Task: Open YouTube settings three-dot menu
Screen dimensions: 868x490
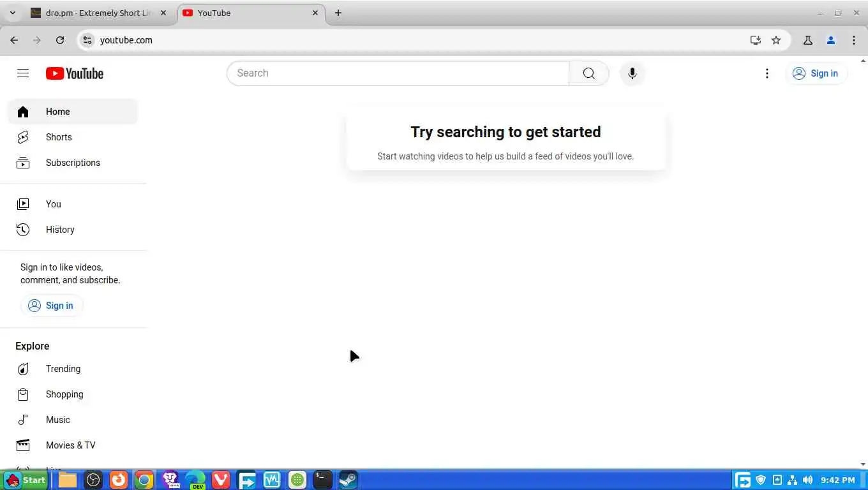Action: click(x=767, y=73)
